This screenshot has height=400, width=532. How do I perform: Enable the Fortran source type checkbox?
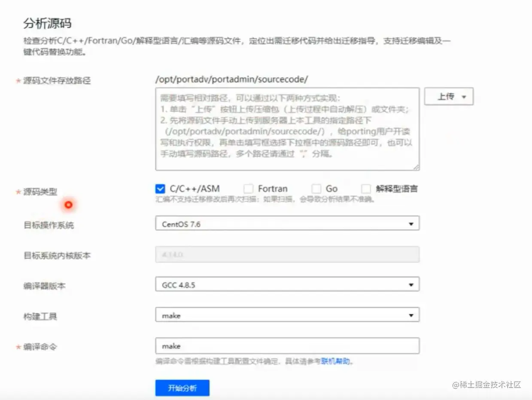[x=248, y=189]
